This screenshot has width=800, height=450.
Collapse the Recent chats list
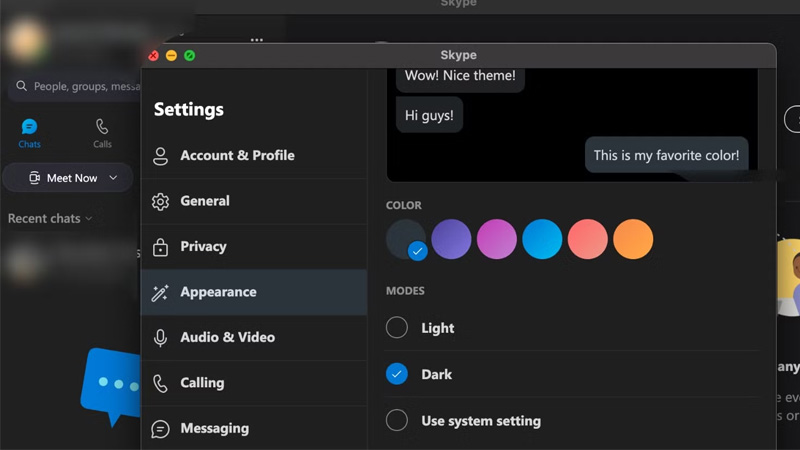coord(89,219)
